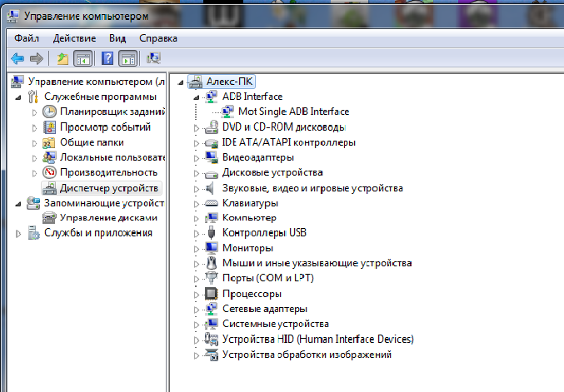This screenshot has height=392, width=564.
Task: Click the ADB Interface category icon
Action: pyautogui.click(x=211, y=97)
